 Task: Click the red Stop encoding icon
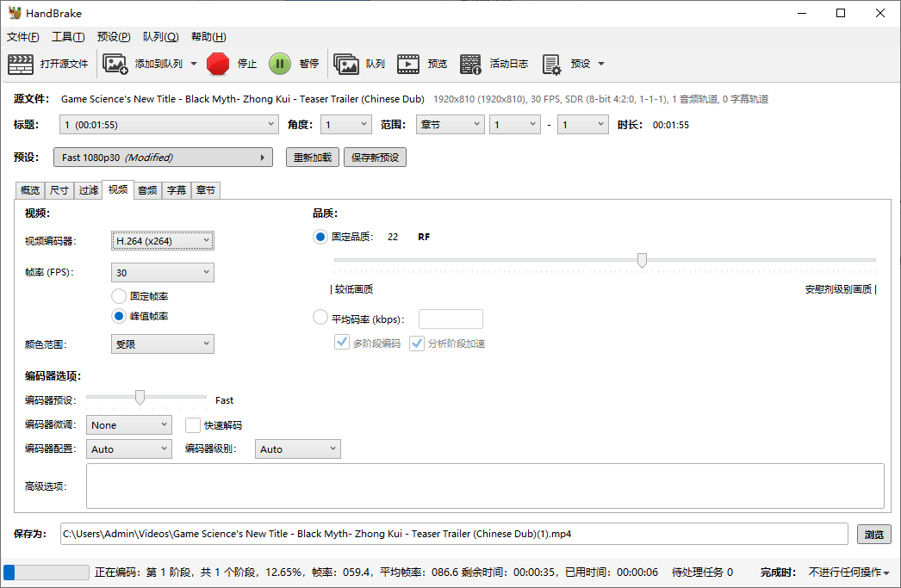tap(218, 64)
